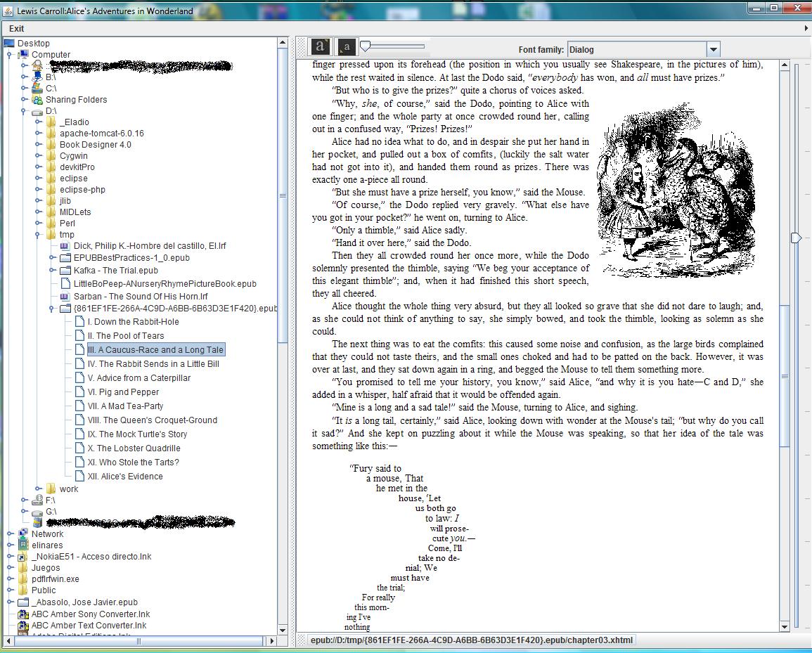812x653 pixels.
Task: Click the ABC Amber Sony Converter shortcut icon
Action: [23, 614]
